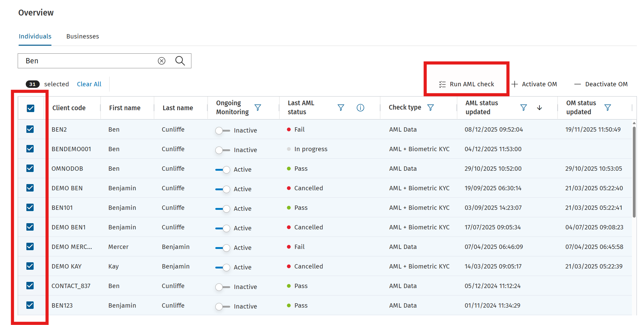Image resolution: width=644 pixels, height=325 pixels.
Task: Uncheck the BENDEMO001 row checkbox
Action: tap(30, 149)
